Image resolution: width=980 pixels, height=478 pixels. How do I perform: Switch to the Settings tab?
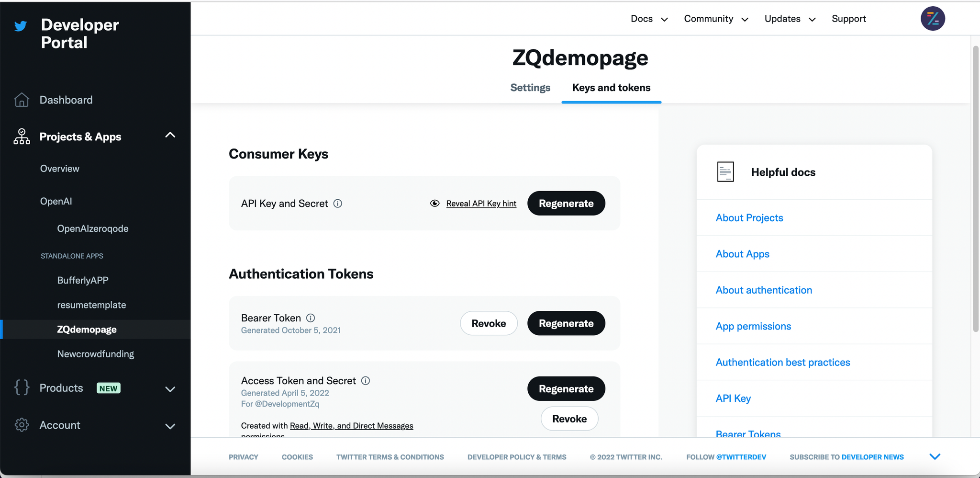point(530,88)
